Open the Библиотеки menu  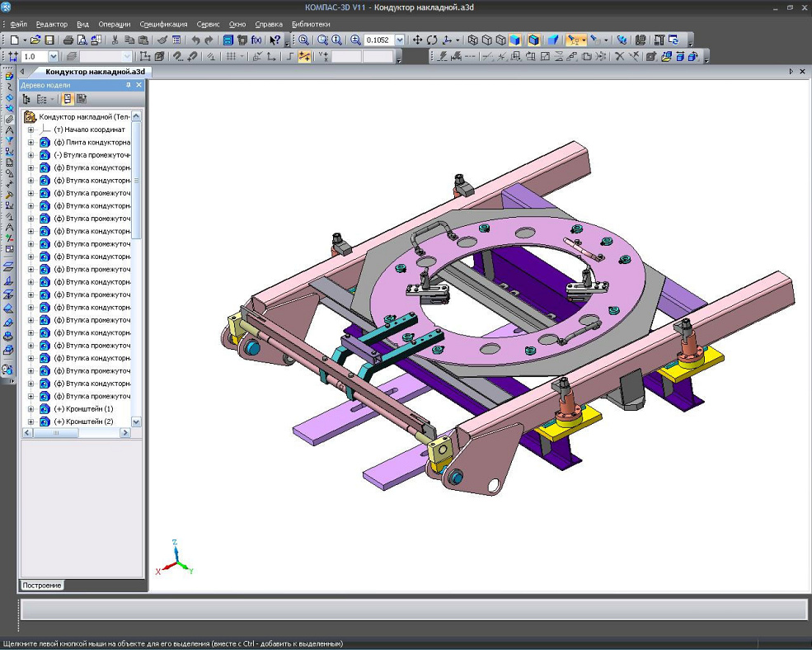coord(311,24)
